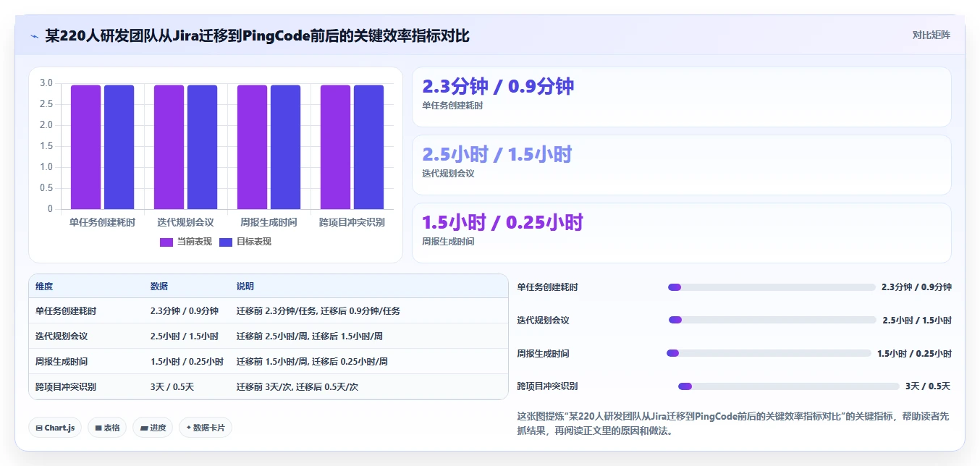This screenshot has height=466, width=980.
Task: Click 迭代规划会议 caption in the data card
Action: pos(448,174)
